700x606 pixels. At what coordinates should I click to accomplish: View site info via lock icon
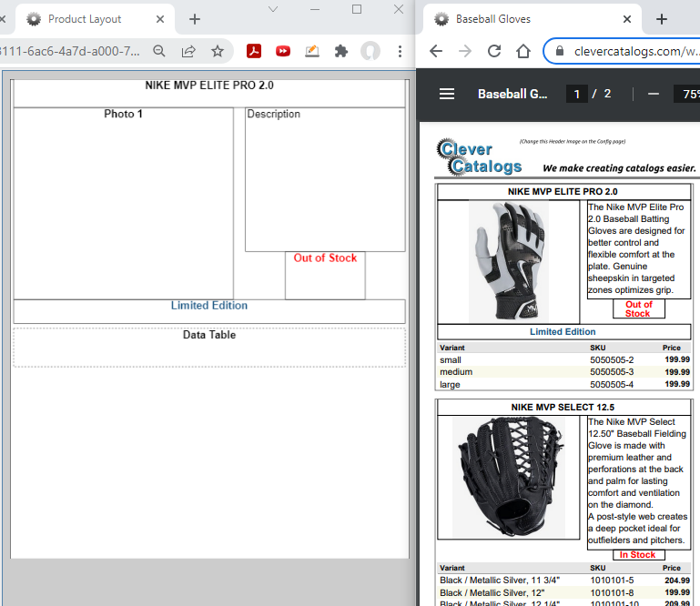(x=560, y=51)
